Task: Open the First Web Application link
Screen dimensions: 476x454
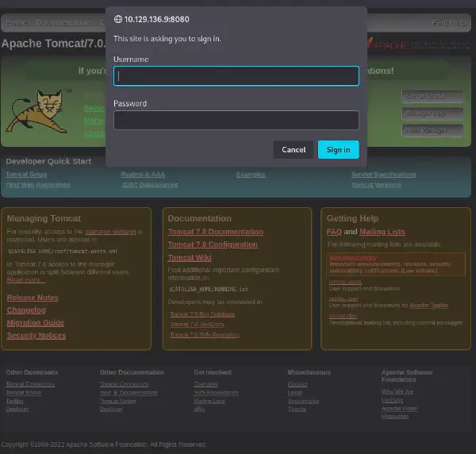Action: [38, 185]
